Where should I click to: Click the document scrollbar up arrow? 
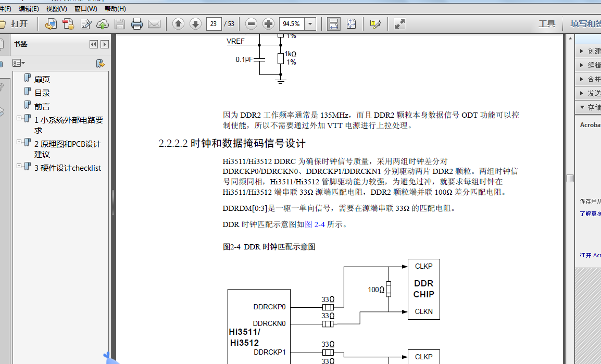(x=570, y=39)
